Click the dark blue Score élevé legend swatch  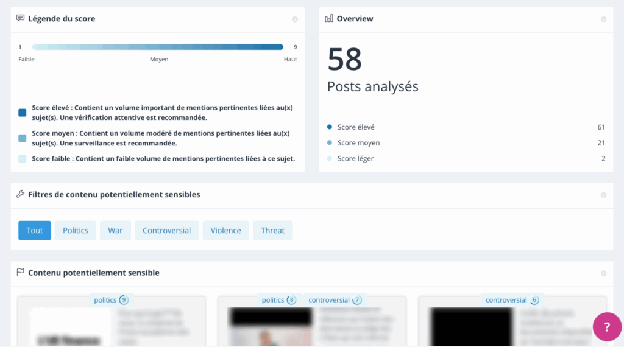(x=23, y=113)
